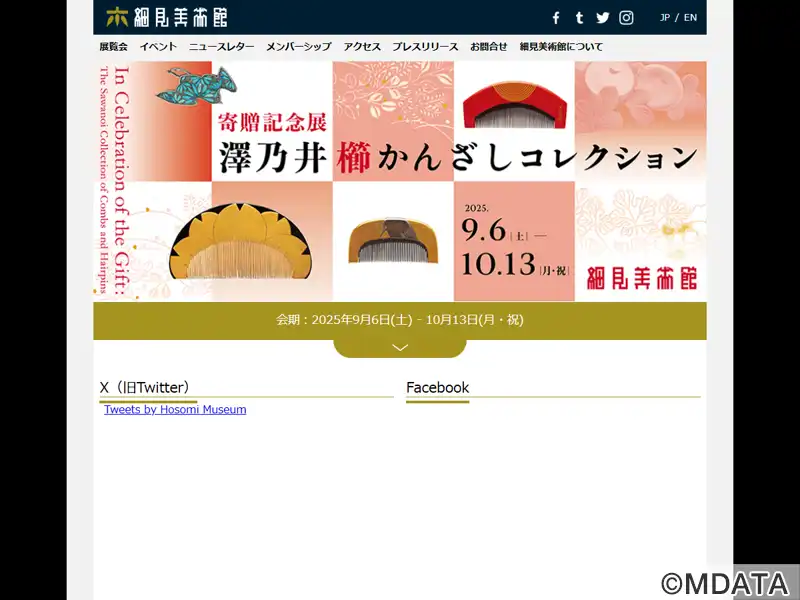Open the museum's Twitter bird icon

[x=603, y=18]
